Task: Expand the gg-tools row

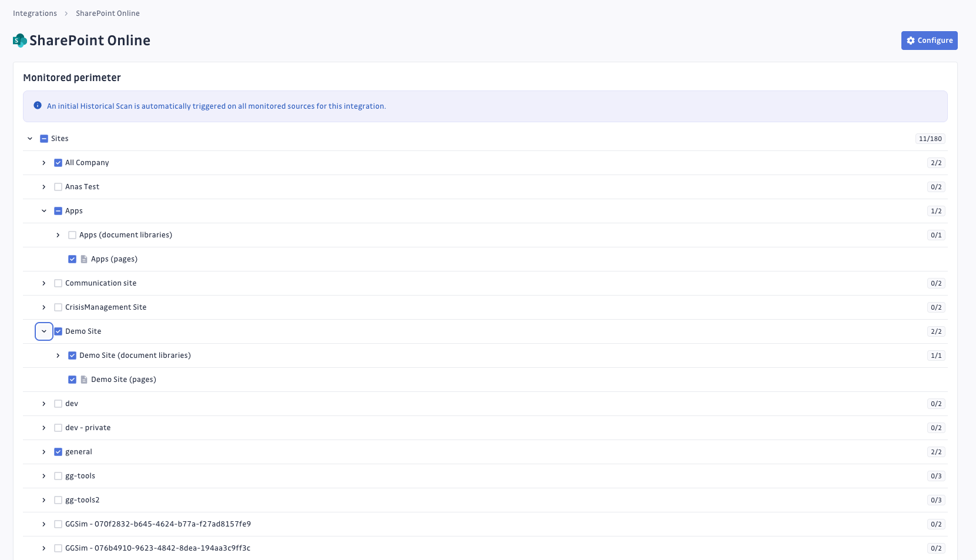Action: pos(44,476)
